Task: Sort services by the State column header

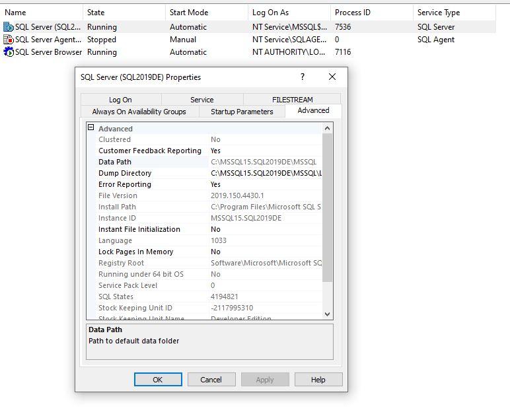Action: click(x=124, y=13)
